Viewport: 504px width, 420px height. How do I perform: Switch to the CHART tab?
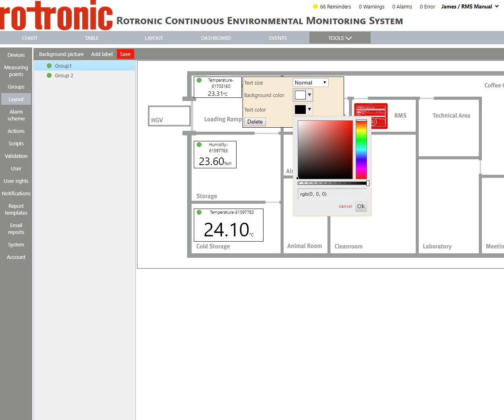pos(30,38)
